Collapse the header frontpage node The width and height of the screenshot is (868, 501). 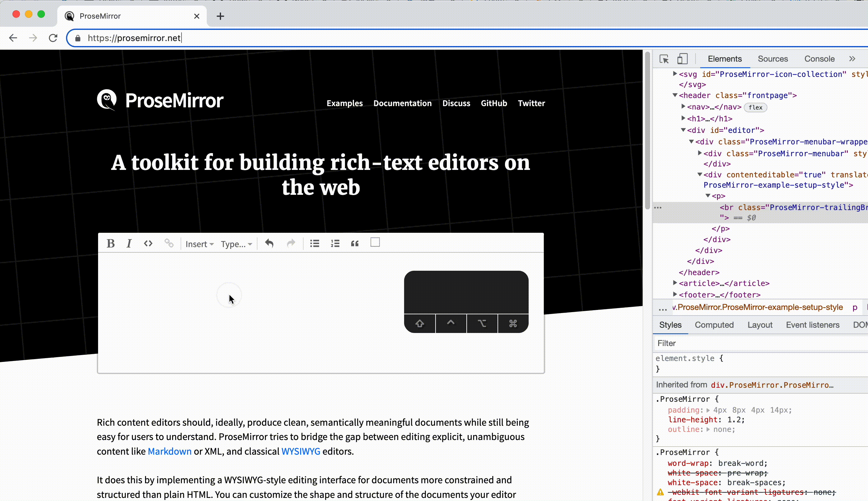coord(675,95)
